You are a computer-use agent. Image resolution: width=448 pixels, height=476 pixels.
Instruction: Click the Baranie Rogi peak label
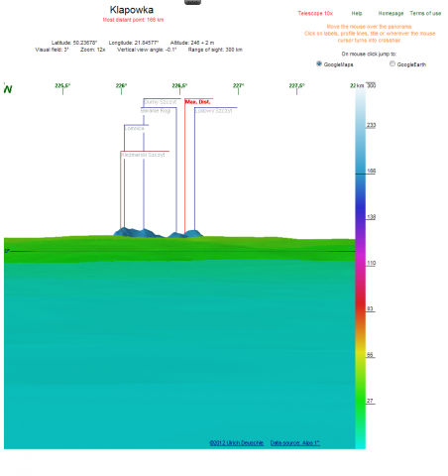pyautogui.click(x=156, y=111)
